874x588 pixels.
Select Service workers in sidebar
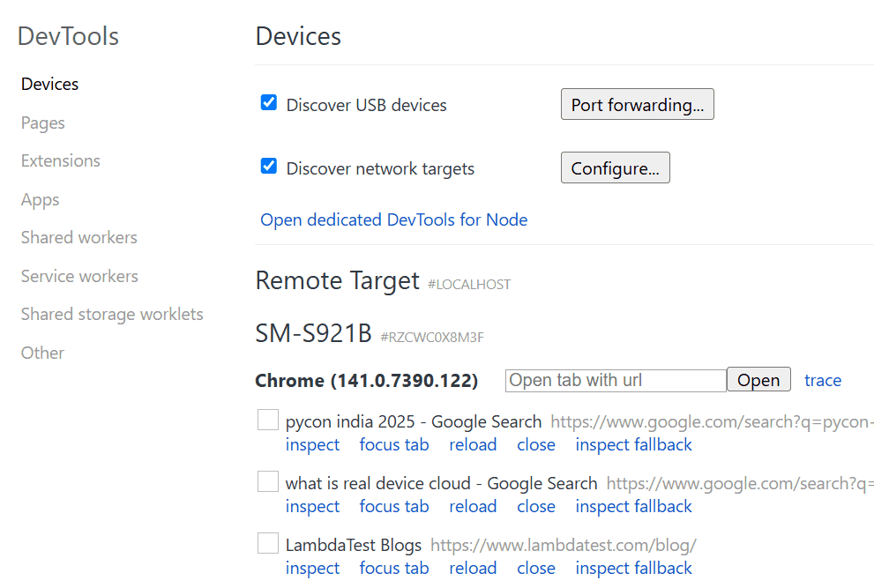tap(78, 276)
